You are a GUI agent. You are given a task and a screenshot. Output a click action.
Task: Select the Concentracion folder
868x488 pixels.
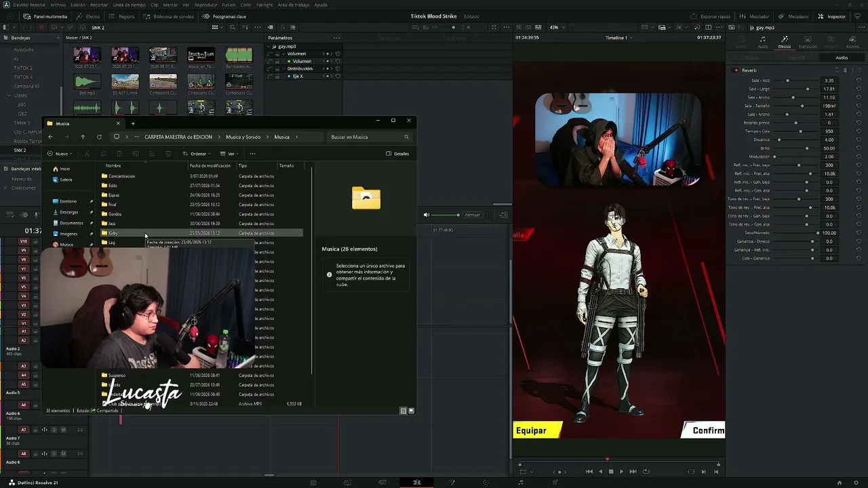201,176
